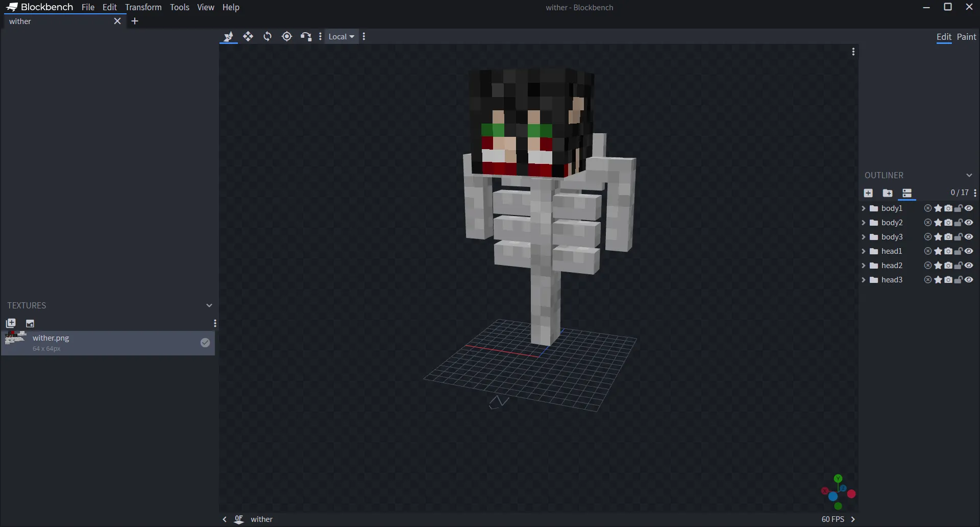The height and width of the screenshot is (527, 980).
Task: Click the circled X icon on body1
Action: pyautogui.click(x=928, y=208)
